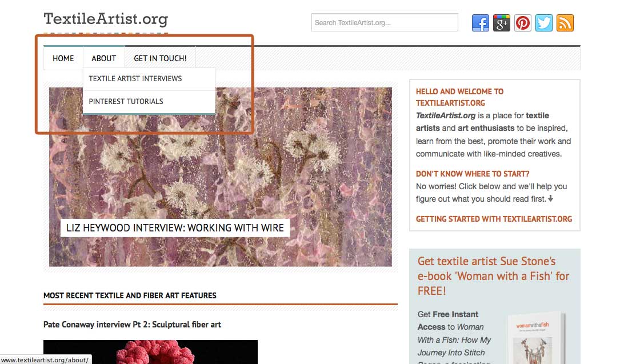
Task: Select Pinterest Tutorials submenu entry
Action: point(149,102)
